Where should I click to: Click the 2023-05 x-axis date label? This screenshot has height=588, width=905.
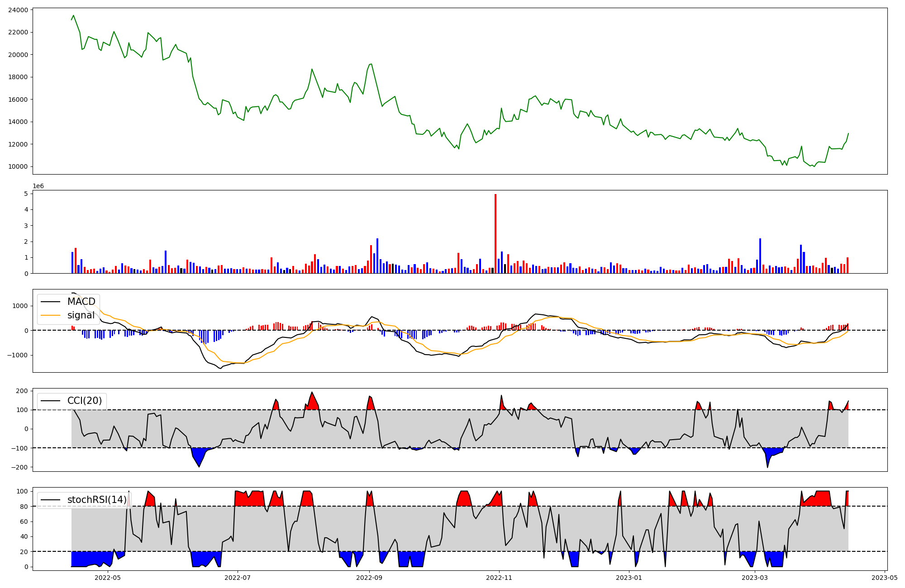[x=884, y=578]
